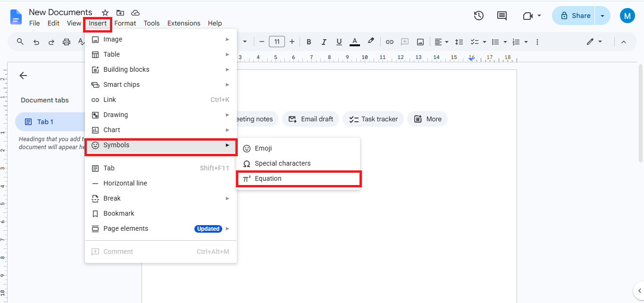The image size is (644, 303).
Task: Open the Format menu
Action: [125, 23]
